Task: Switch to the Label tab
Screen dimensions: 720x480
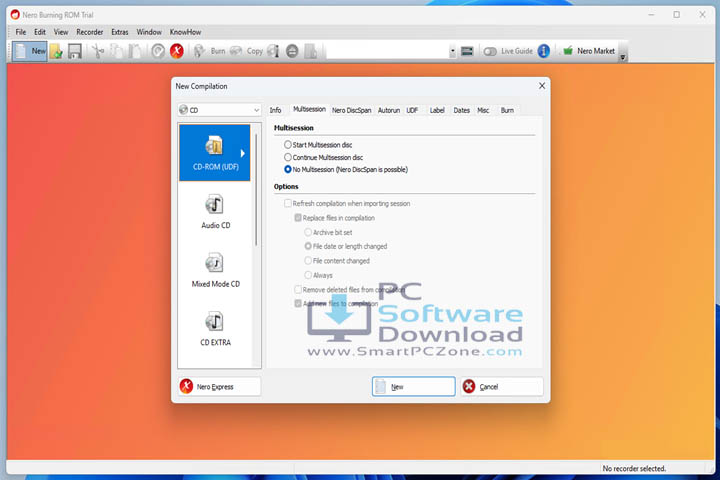Action: tap(437, 110)
